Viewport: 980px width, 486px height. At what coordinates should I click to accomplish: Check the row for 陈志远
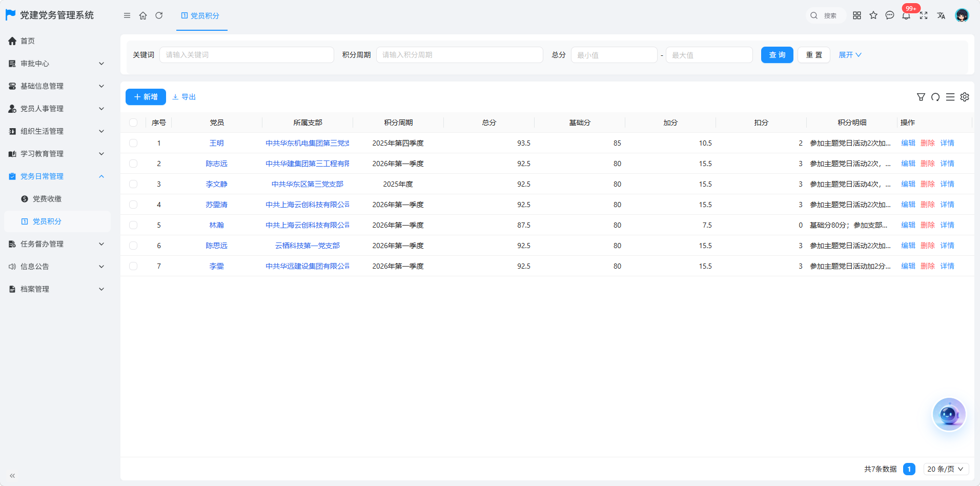pyautogui.click(x=133, y=164)
